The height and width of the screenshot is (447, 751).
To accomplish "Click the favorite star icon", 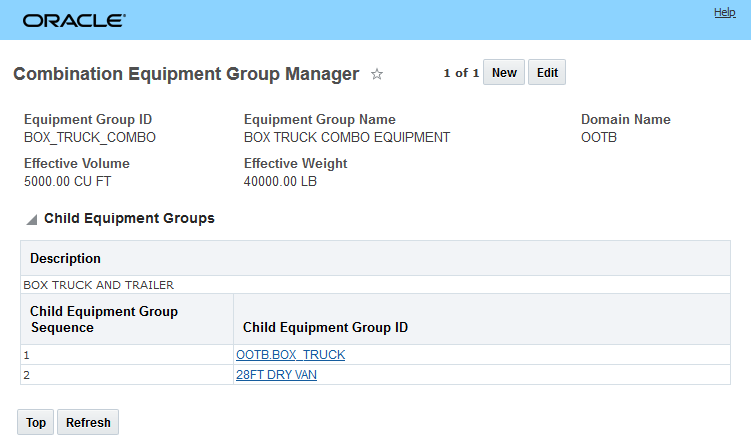I will pos(377,74).
